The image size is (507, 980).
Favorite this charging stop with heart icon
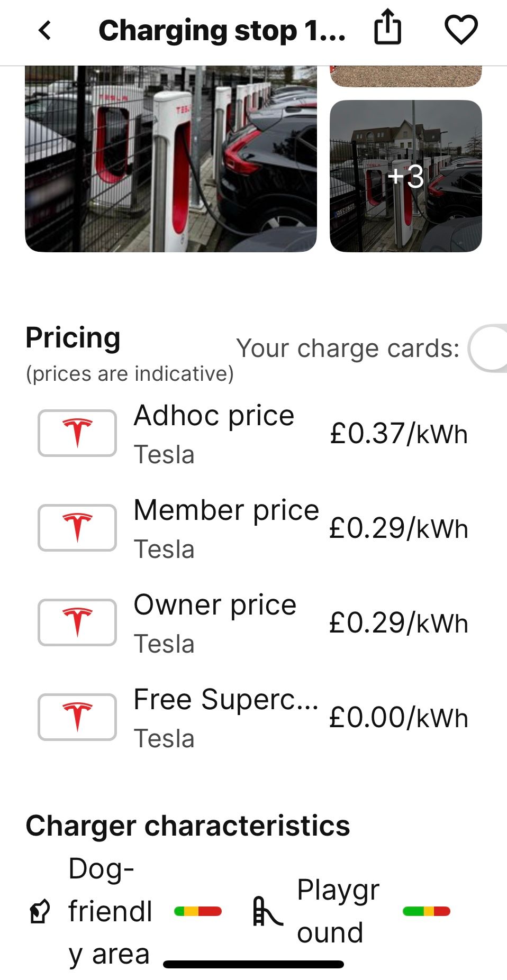(461, 30)
